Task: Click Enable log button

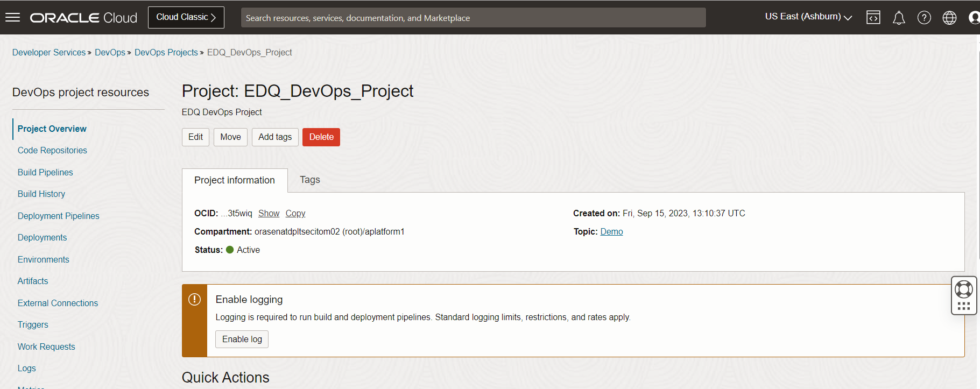Action: click(242, 340)
